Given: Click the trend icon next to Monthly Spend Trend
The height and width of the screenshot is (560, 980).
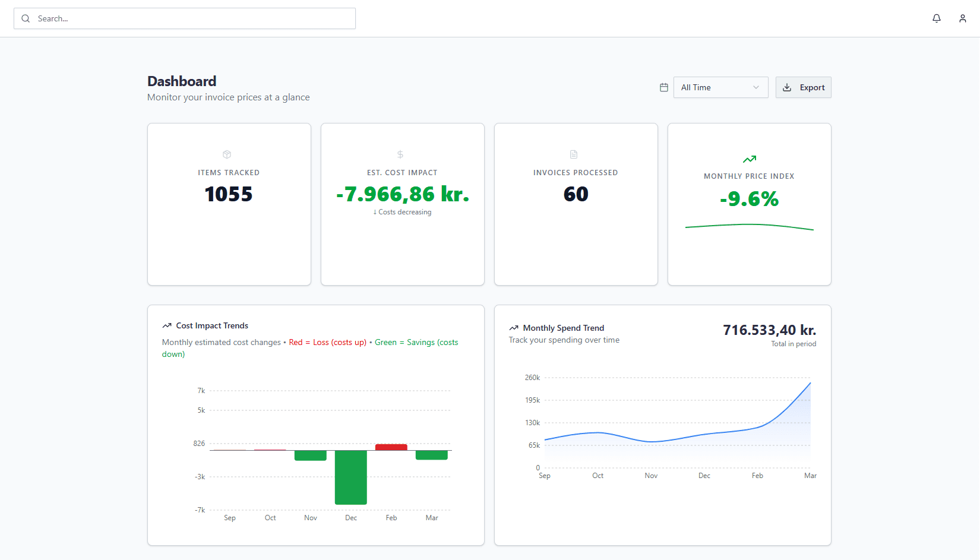Looking at the screenshot, I should pyautogui.click(x=513, y=327).
